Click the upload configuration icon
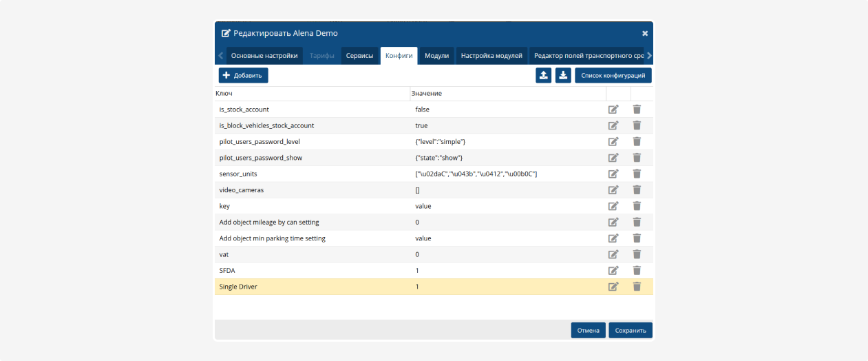Viewport: 868px width, 361px height. pyautogui.click(x=544, y=75)
